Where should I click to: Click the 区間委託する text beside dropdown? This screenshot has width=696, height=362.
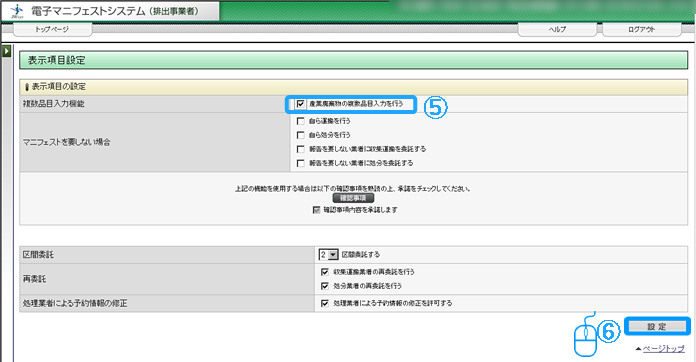[x=361, y=255]
